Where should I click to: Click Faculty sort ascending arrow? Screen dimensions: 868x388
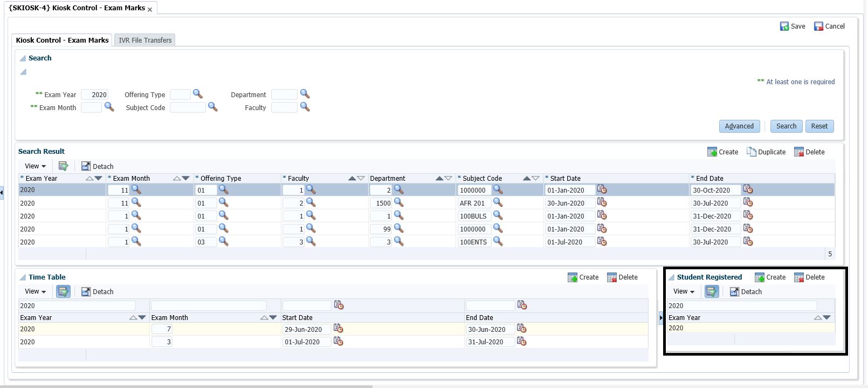[352, 178]
